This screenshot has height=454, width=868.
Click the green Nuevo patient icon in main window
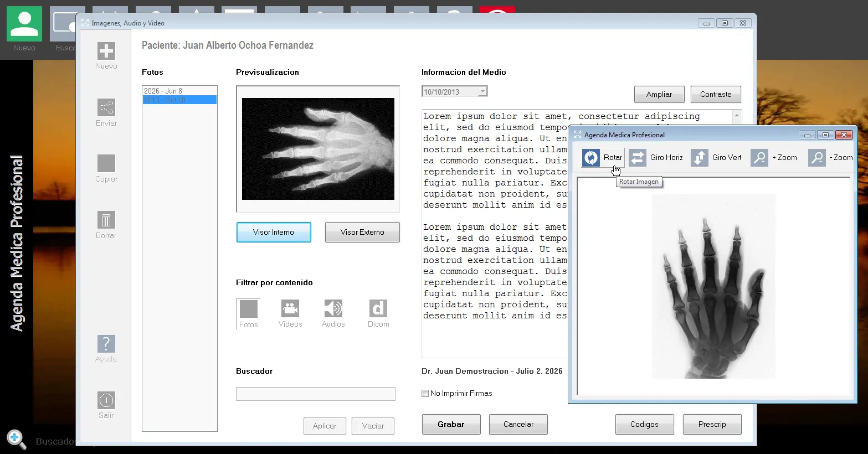pyautogui.click(x=24, y=24)
